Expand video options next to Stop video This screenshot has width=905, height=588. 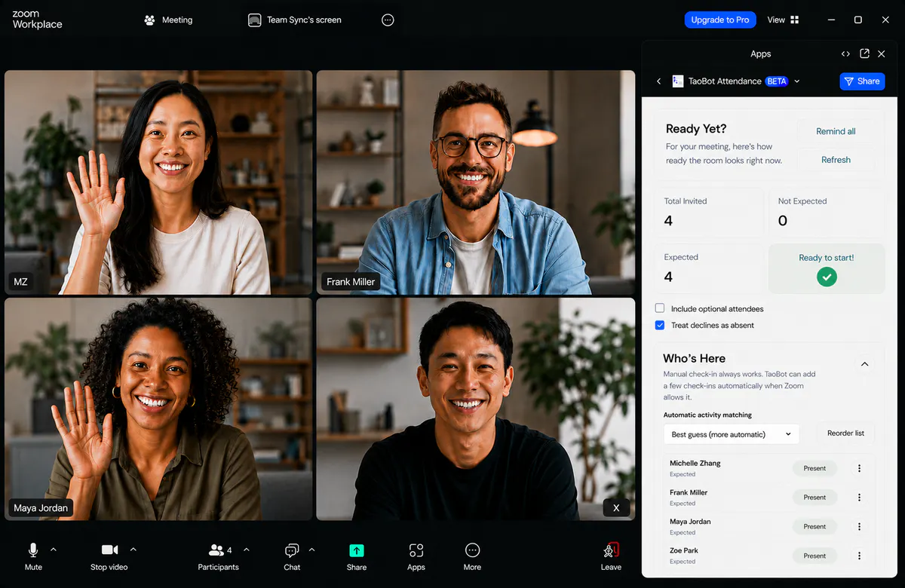pos(133,550)
